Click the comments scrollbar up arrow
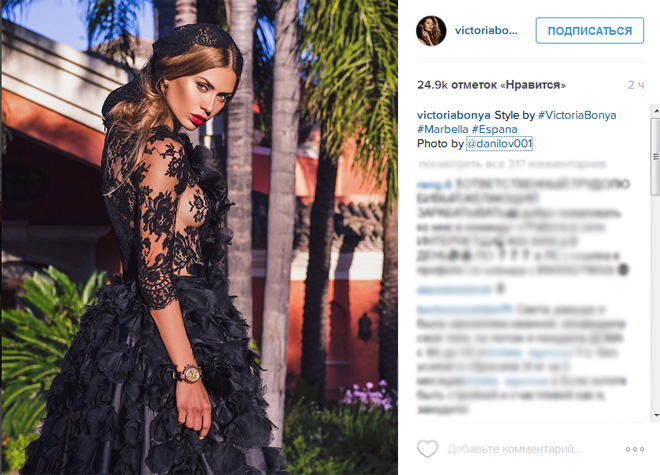This screenshot has width=660, height=475. point(656,110)
